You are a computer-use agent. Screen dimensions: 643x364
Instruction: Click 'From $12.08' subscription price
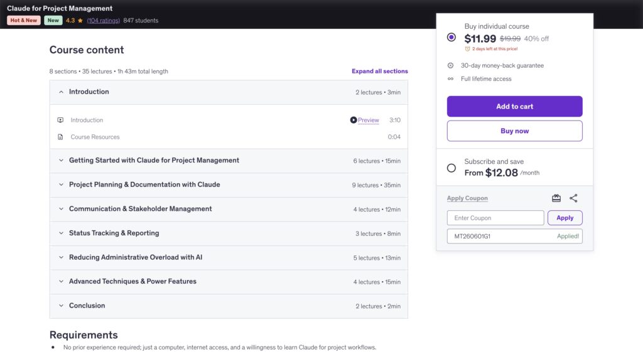tap(491, 173)
